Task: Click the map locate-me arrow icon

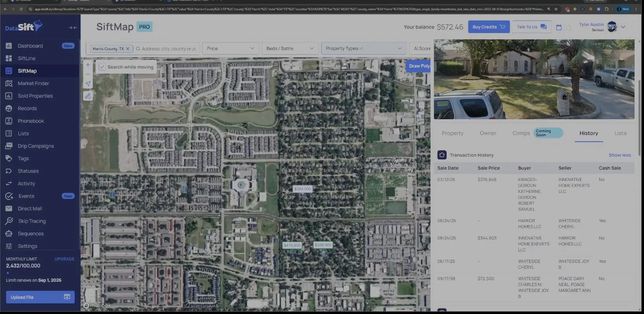Action: click(x=88, y=83)
